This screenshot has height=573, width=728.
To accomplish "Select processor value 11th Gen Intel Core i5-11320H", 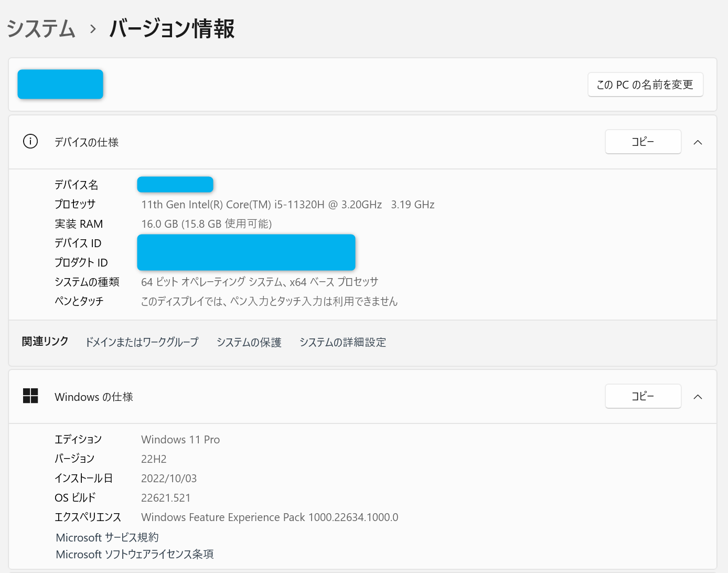I will click(288, 205).
